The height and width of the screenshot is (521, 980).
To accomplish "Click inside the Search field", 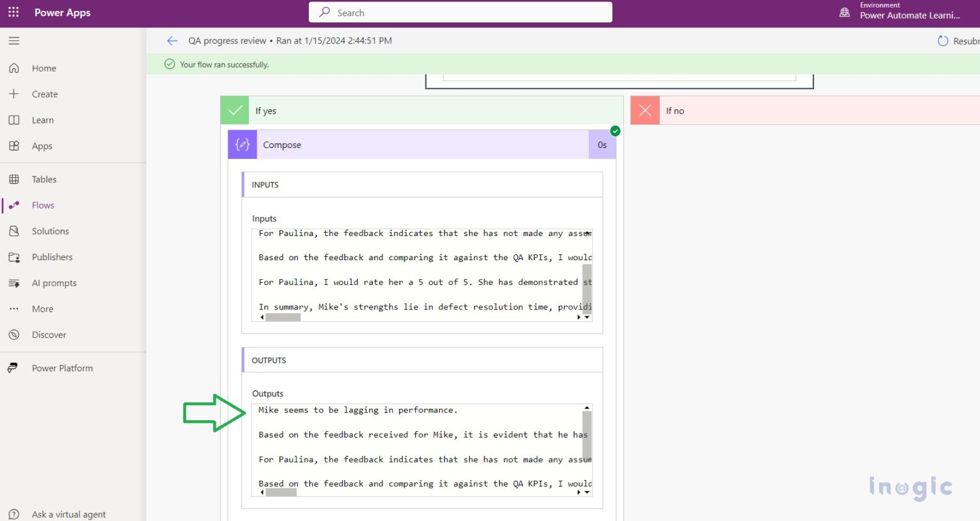I will pos(461,12).
